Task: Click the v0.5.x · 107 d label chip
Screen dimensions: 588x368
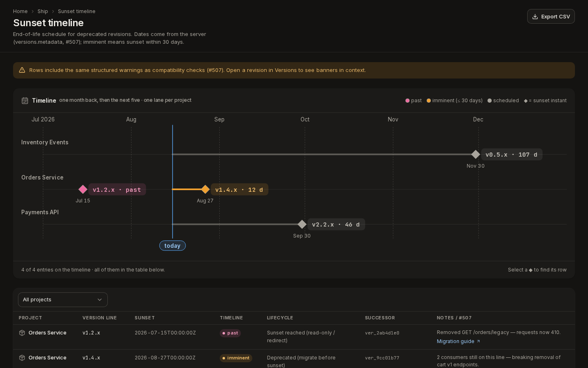Action: tap(512, 155)
